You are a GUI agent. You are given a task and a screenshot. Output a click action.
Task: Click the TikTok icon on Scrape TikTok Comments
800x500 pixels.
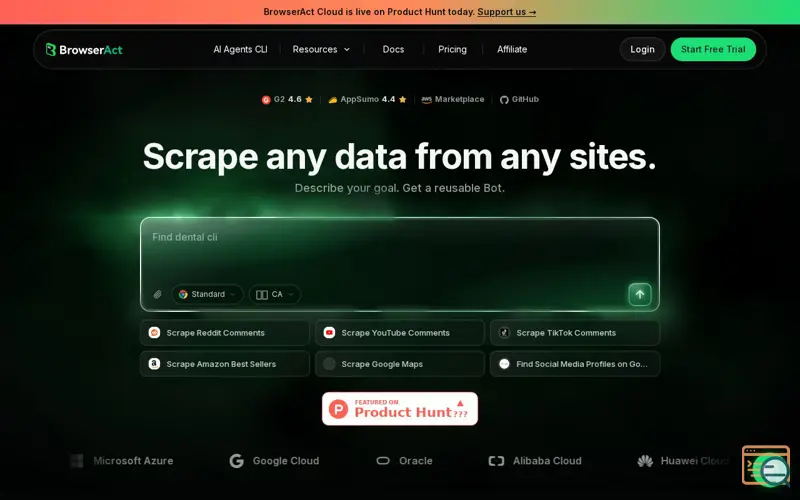pyautogui.click(x=504, y=333)
